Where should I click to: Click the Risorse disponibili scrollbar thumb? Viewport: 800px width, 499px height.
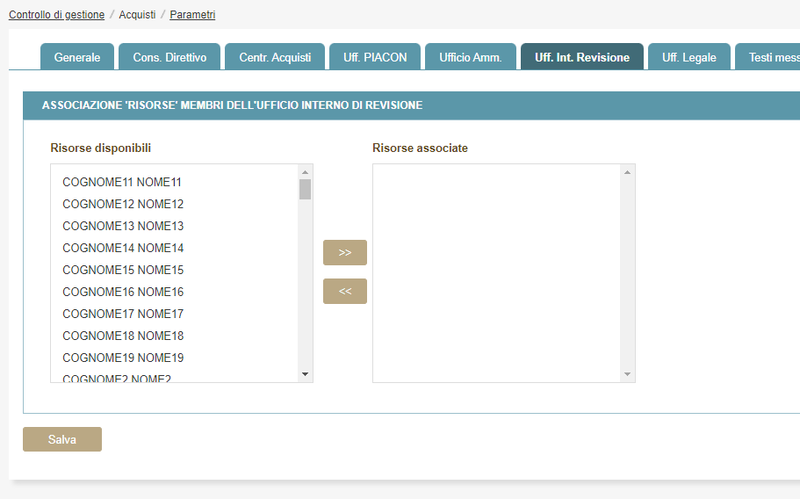(x=305, y=190)
